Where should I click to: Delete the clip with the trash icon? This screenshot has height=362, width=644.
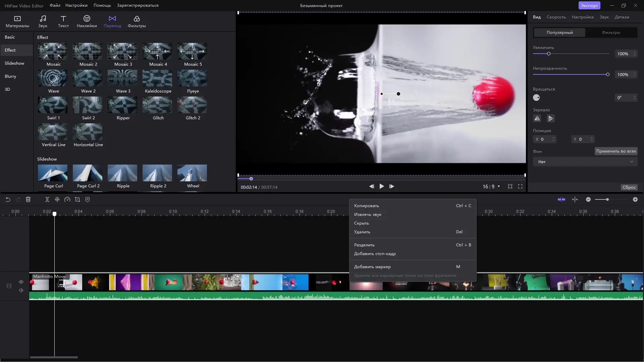click(x=28, y=199)
